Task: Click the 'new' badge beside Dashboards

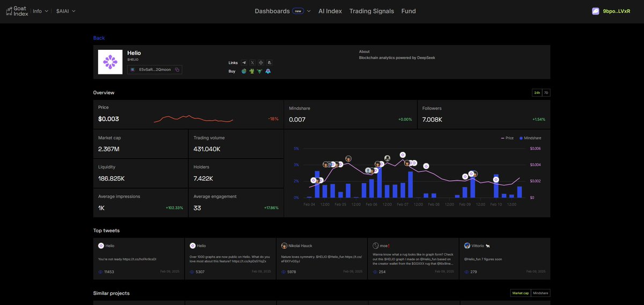Action: pos(298,11)
